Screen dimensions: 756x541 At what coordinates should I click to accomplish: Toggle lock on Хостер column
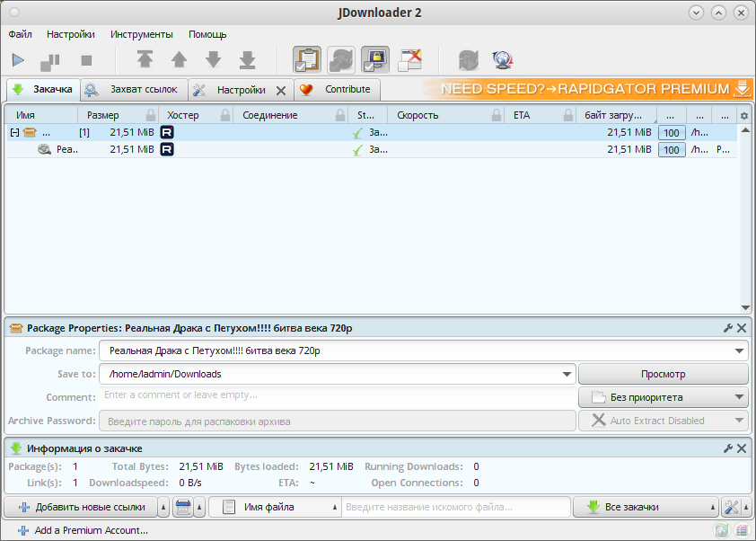tap(225, 115)
